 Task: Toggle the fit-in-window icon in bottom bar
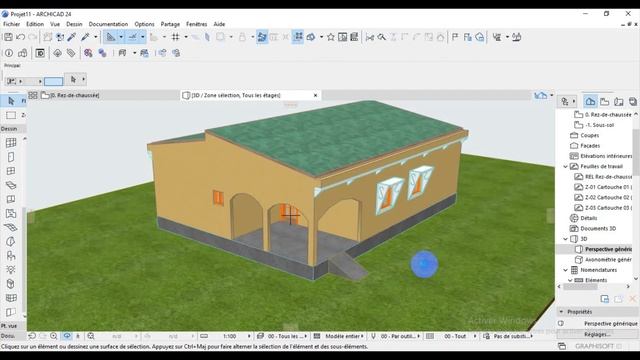click(91, 336)
